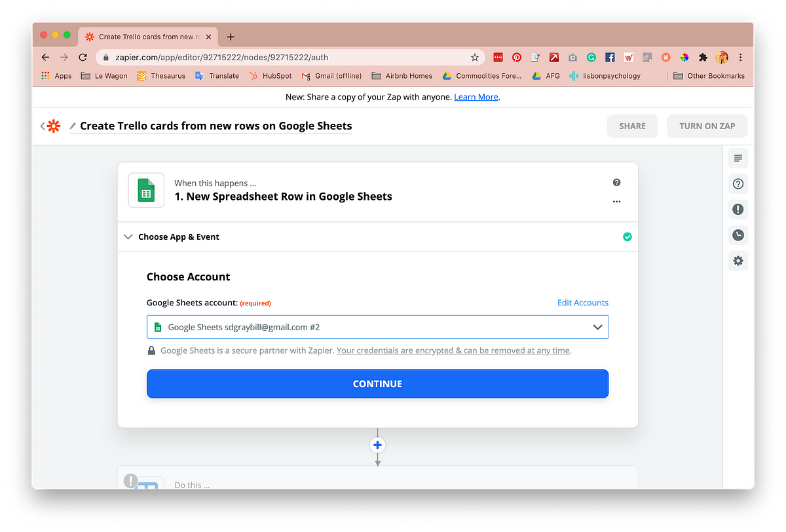Viewport: 786px width, 532px height.
Task: Click the camera screenshot extension icon
Action: tap(572, 57)
